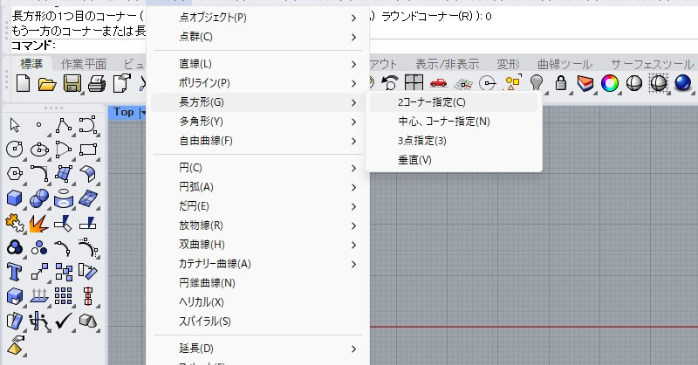The height and width of the screenshot is (365, 698).
Task: Select 円錐曲線(N) menu item
Action: pos(257,283)
